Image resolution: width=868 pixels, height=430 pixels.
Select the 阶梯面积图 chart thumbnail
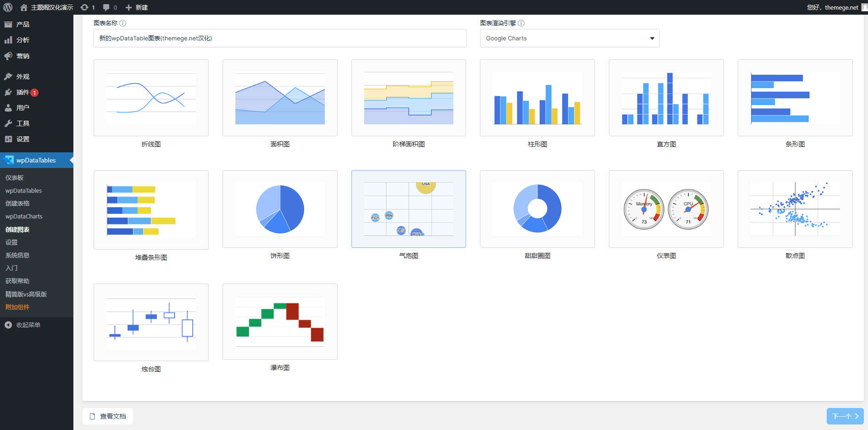tap(409, 98)
